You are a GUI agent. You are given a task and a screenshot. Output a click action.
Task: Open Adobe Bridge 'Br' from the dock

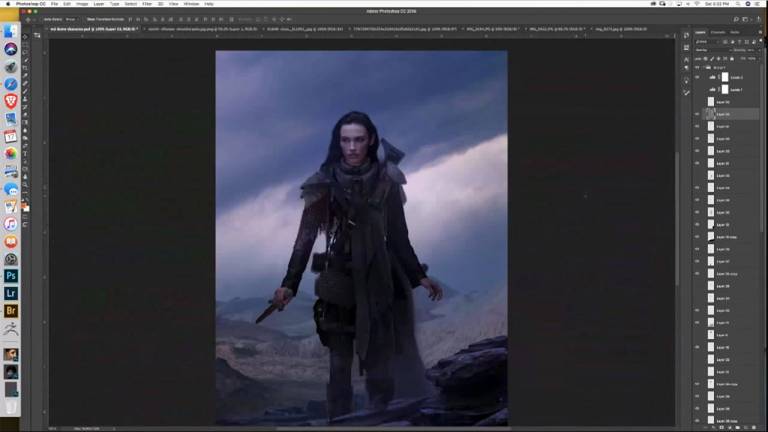(11, 311)
